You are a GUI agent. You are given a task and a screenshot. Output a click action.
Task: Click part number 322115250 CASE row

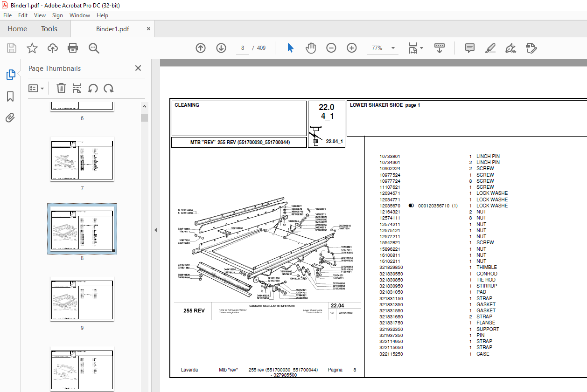pyautogui.click(x=434, y=354)
